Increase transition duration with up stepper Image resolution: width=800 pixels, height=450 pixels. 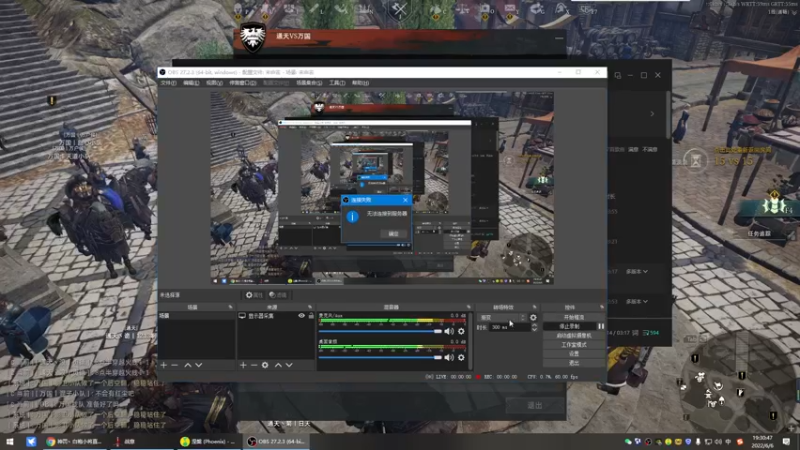pyautogui.click(x=534, y=325)
